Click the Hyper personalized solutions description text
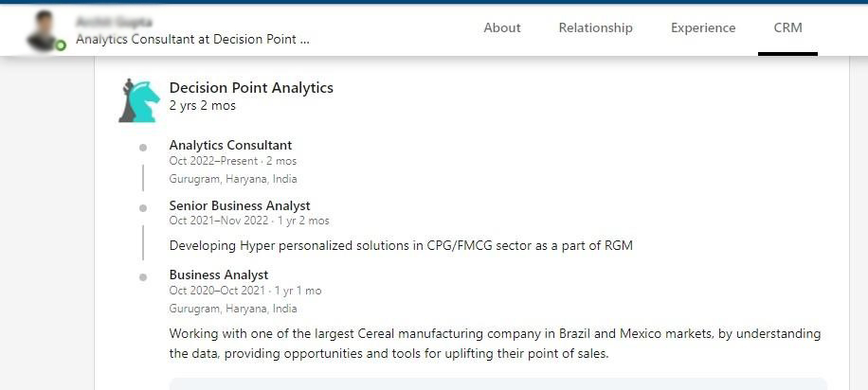 coord(401,245)
